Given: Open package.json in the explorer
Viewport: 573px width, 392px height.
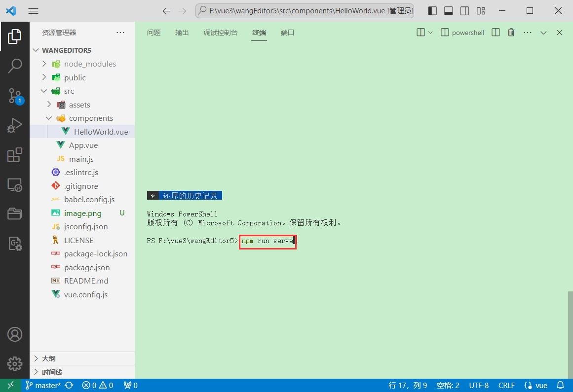Looking at the screenshot, I should point(87,267).
